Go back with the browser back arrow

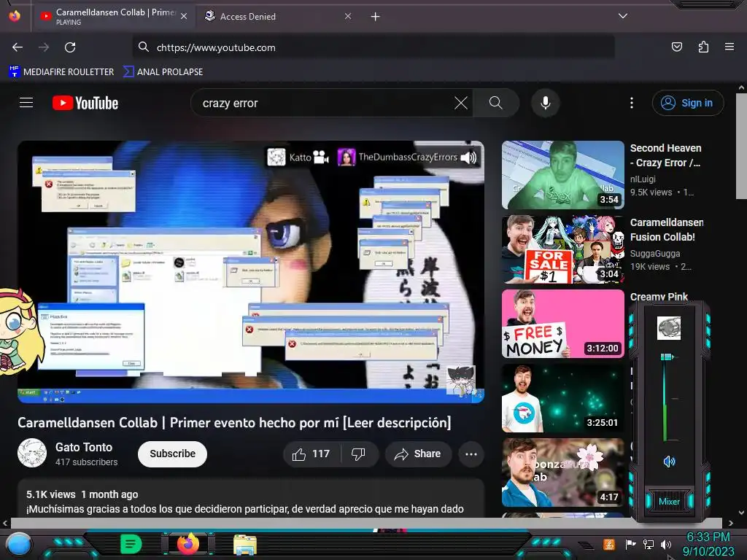18,47
